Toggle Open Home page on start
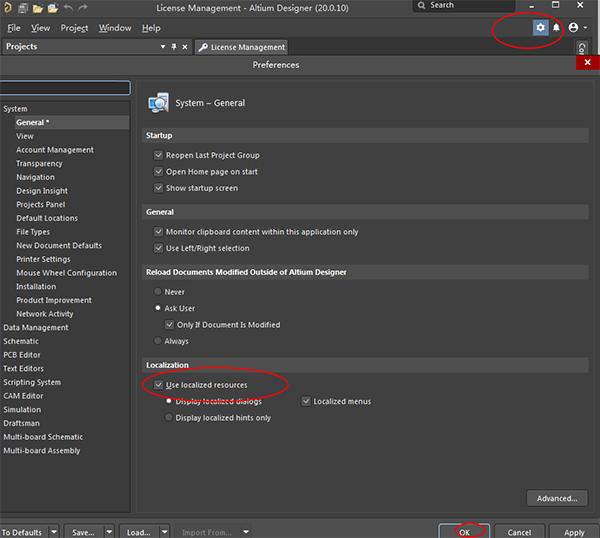 (158, 171)
